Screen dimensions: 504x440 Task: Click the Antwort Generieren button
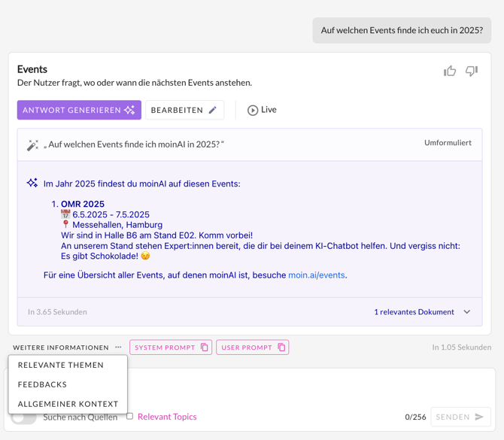click(79, 110)
